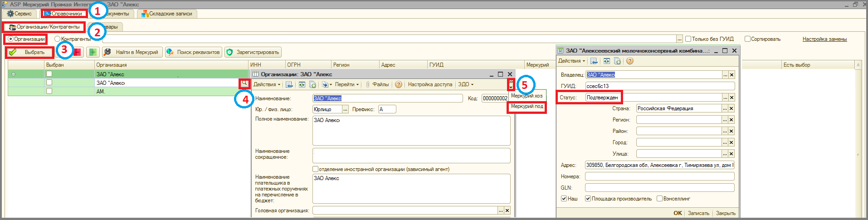Open the Сервис tab
The height and width of the screenshot is (220, 868).
click(19, 14)
